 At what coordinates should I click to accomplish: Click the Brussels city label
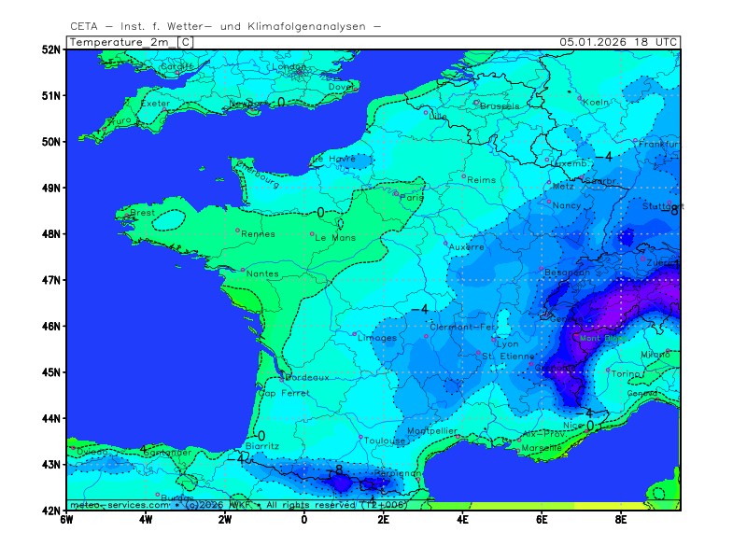pos(500,106)
